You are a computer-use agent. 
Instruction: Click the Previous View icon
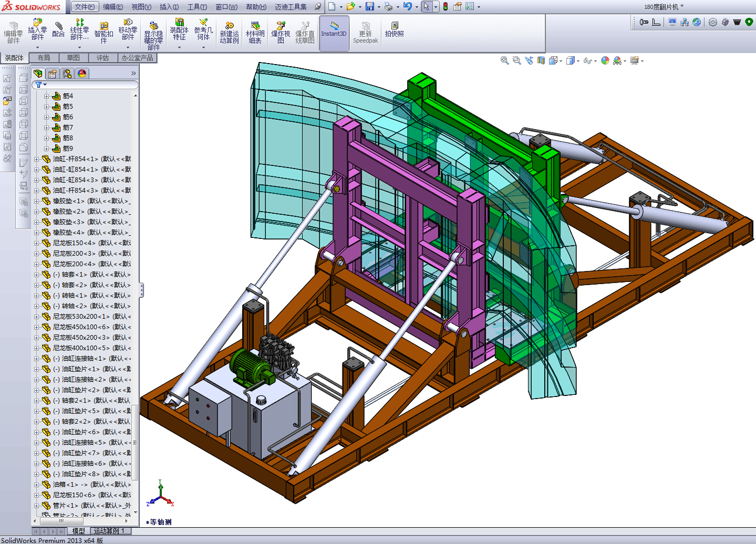pos(529,60)
